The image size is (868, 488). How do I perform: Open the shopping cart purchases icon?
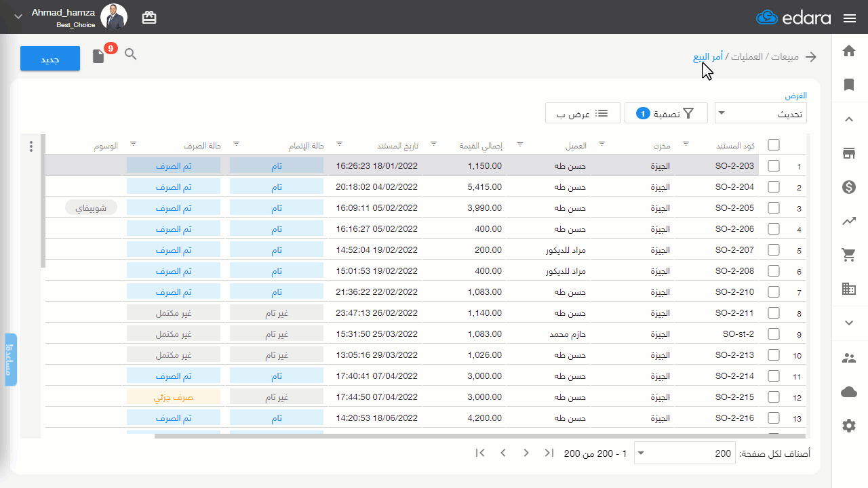pyautogui.click(x=849, y=255)
